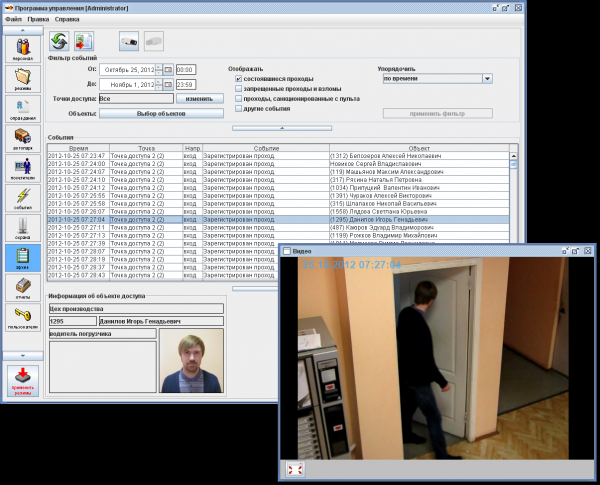Viewport: 600px width, 485px height.
Task: Select the события lightning icon
Action: (x=23, y=198)
